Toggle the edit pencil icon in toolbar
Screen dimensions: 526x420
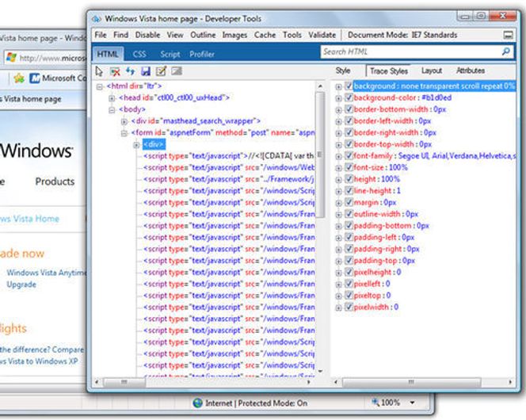click(x=161, y=71)
